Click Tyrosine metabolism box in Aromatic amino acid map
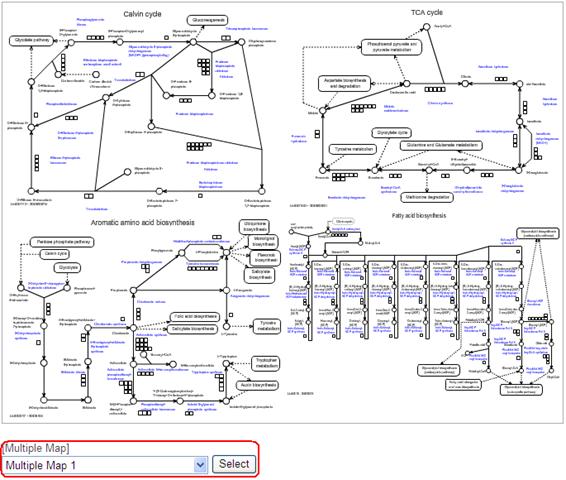The width and height of the screenshot is (566, 480). click(268, 326)
